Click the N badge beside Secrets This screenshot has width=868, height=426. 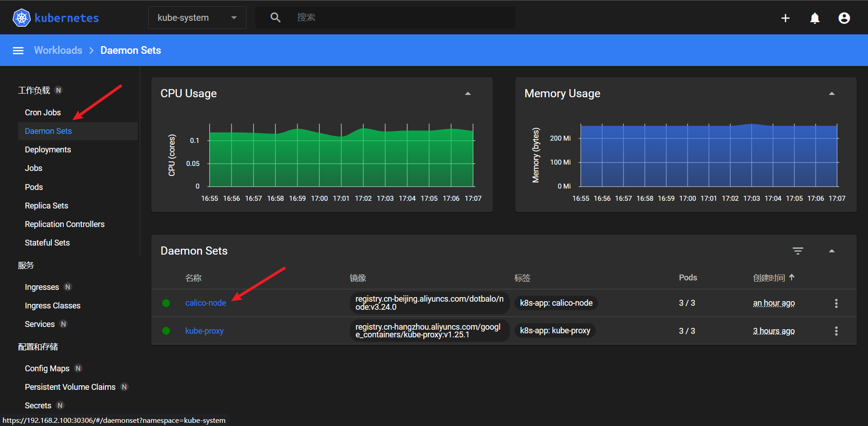click(x=60, y=406)
